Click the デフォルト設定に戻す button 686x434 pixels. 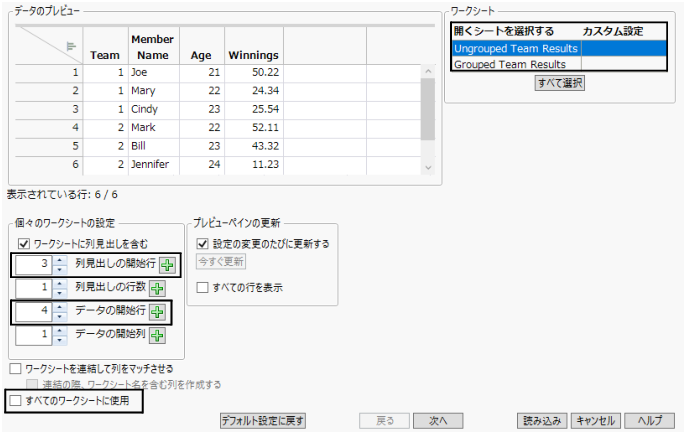click(x=262, y=421)
